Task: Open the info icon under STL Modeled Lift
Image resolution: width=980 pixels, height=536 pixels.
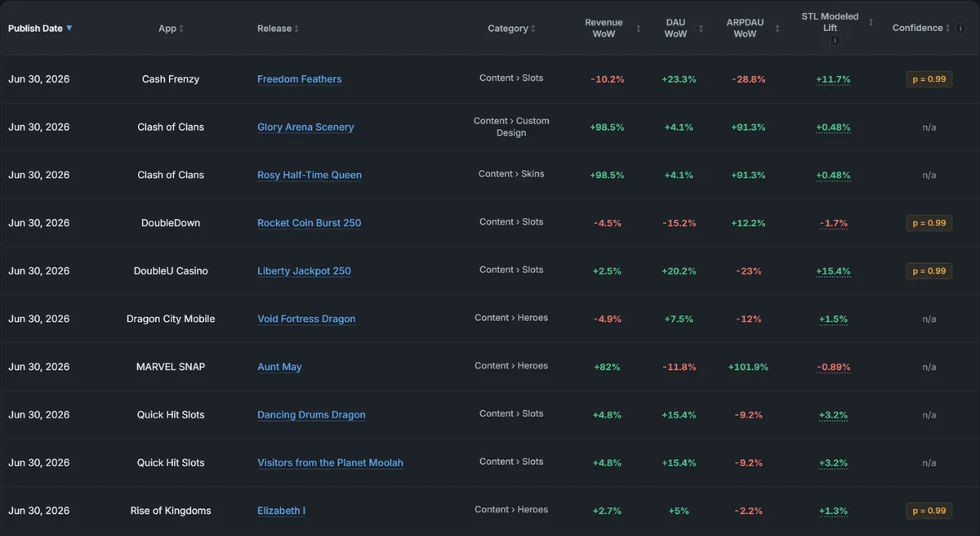Action: coord(835,40)
